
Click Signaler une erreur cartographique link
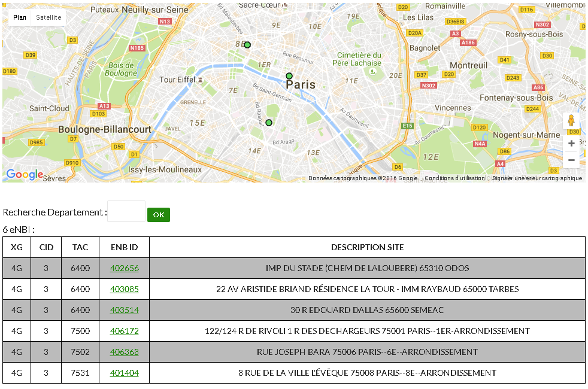(x=537, y=178)
